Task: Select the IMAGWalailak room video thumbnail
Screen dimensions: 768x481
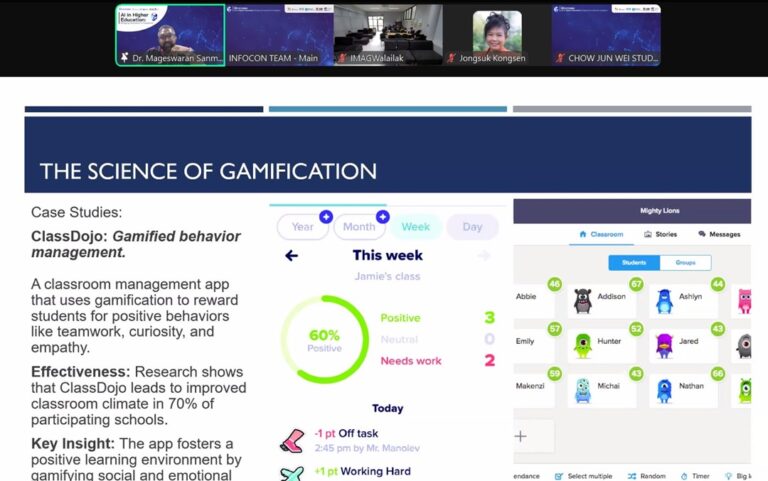Action: tap(388, 35)
